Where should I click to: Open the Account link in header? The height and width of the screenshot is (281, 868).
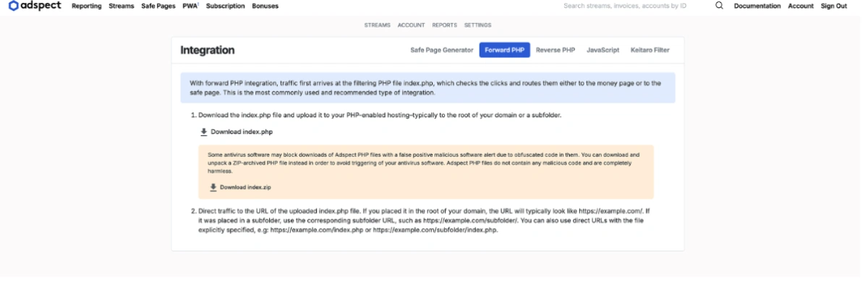801,6
